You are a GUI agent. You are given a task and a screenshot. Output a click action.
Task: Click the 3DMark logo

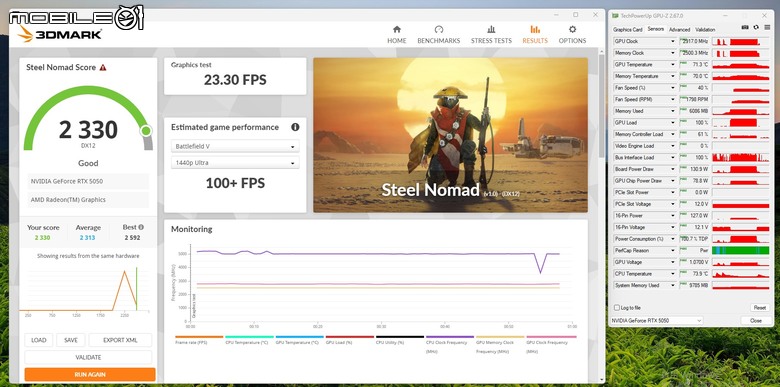pyautogui.click(x=60, y=34)
